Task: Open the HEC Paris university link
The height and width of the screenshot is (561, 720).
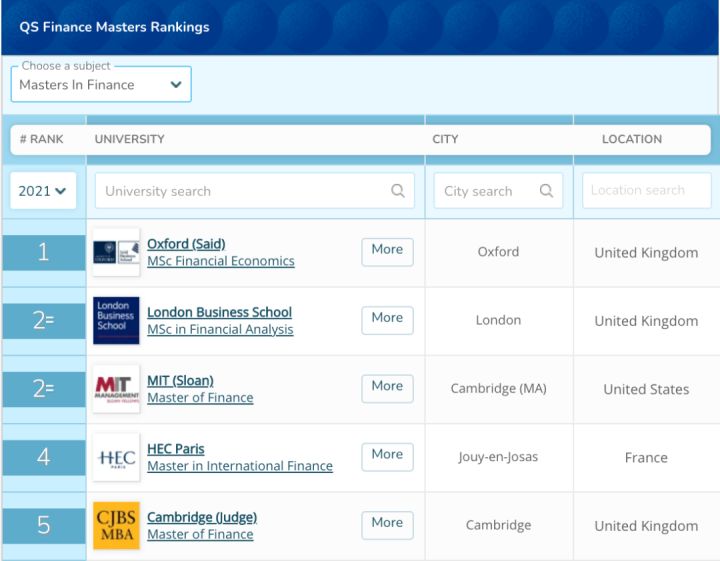Action: pyautogui.click(x=175, y=449)
